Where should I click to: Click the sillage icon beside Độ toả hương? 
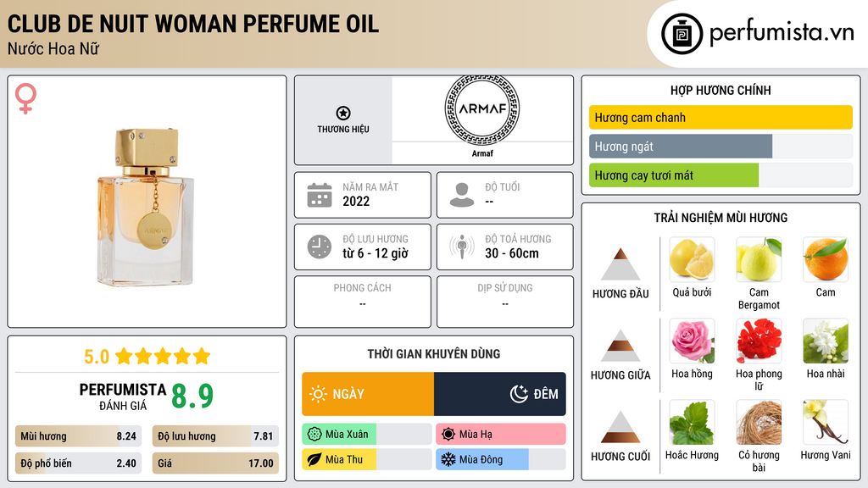coord(461,247)
